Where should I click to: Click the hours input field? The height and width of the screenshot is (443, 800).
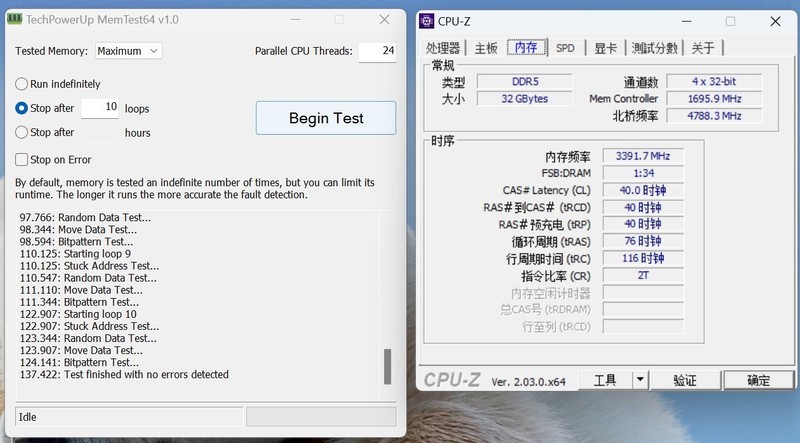coord(100,132)
